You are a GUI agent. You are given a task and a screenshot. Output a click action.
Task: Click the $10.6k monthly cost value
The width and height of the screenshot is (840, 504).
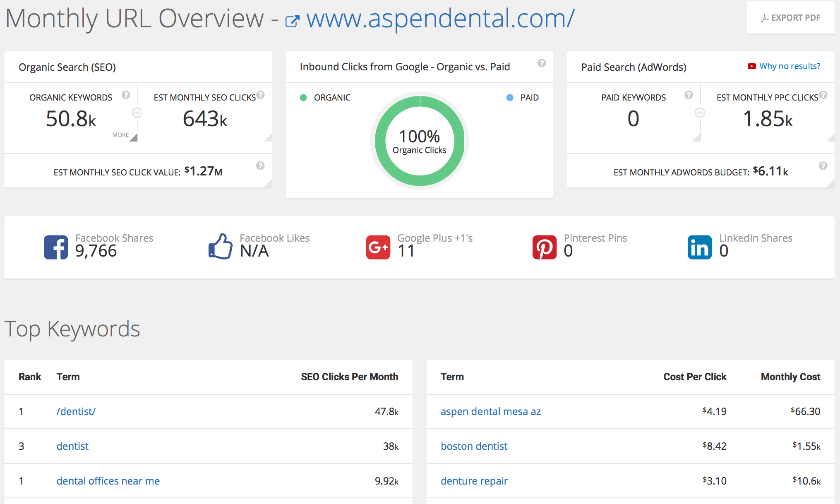[x=806, y=481]
